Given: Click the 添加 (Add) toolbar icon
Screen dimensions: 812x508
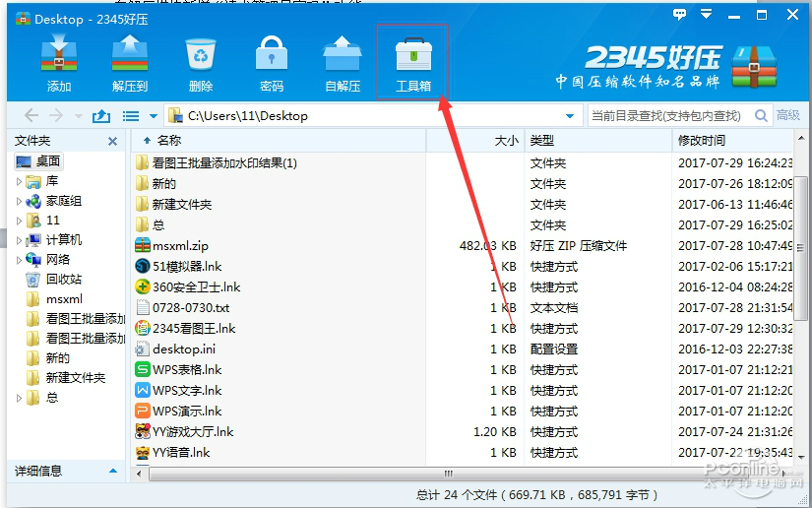Looking at the screenshot, I should point(59,53).
